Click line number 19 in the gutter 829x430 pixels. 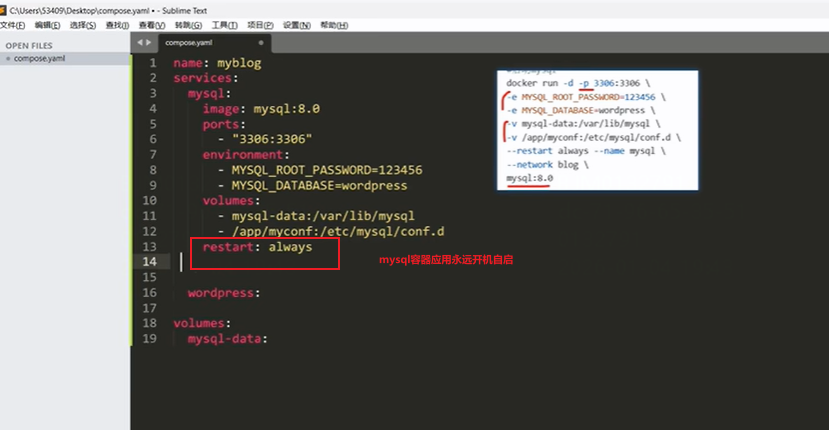coord(150,338)
